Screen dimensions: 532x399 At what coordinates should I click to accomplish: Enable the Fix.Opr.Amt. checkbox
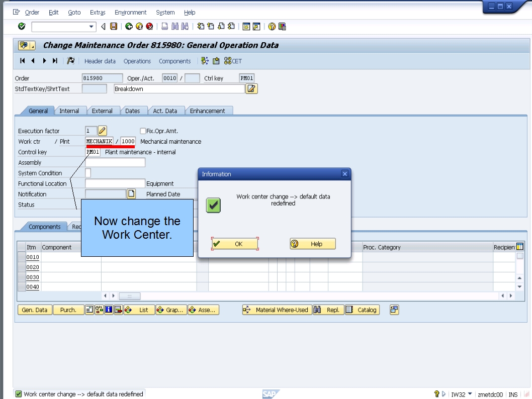pyautogui.click(x=143, y=131)
